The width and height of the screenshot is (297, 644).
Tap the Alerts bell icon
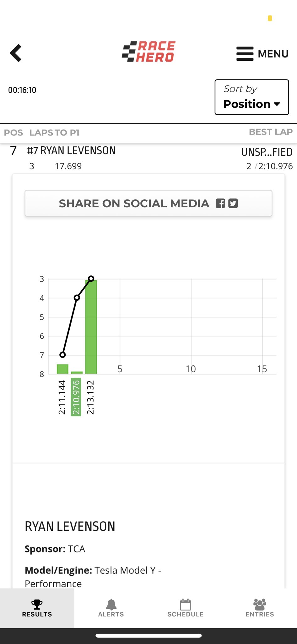pos(111,604)
